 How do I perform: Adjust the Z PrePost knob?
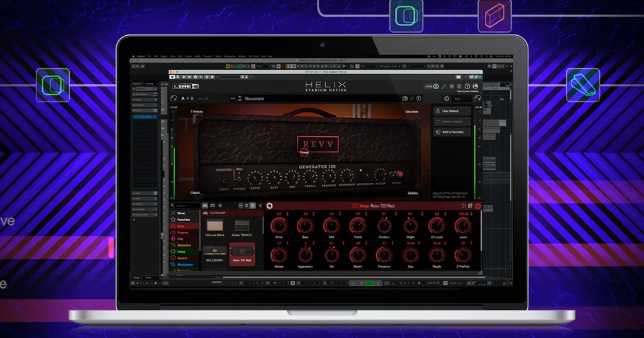click(463, 255)
